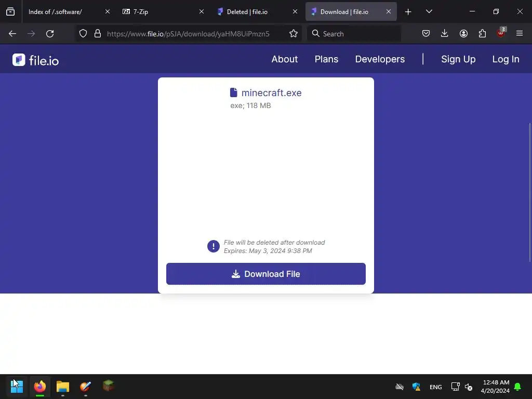Go back to the previous page

[12, 34]
